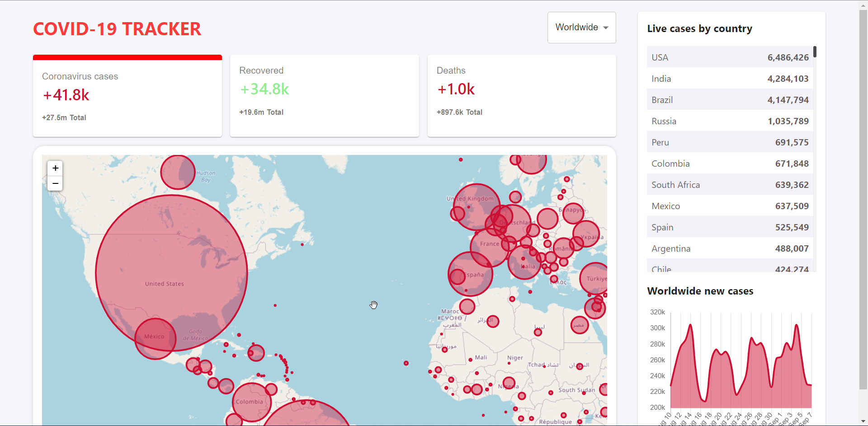This screenshot has height=426, width=868.
Task: Click the United States case circle
Action: coord(171,273)
